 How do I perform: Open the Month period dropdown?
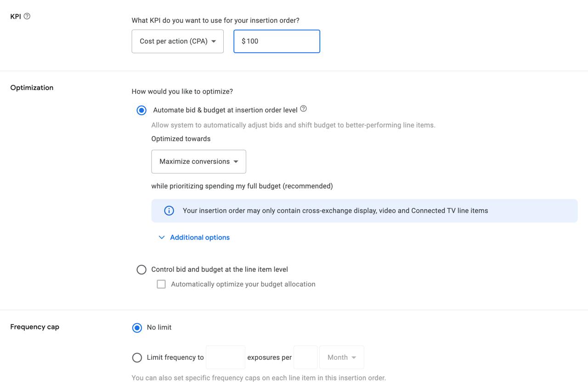tap(342, 357)
